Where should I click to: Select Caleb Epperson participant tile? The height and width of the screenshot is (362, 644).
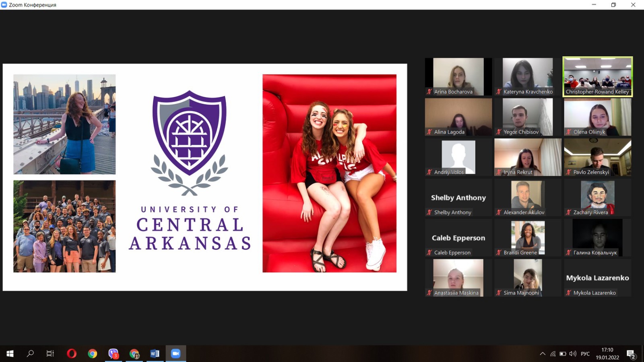point(458,238)
